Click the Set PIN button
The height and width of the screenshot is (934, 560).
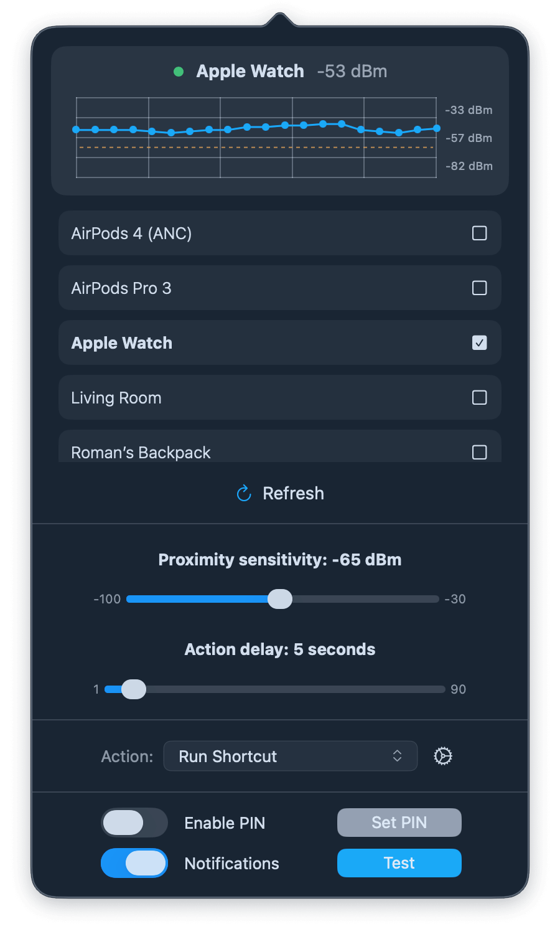399,823
